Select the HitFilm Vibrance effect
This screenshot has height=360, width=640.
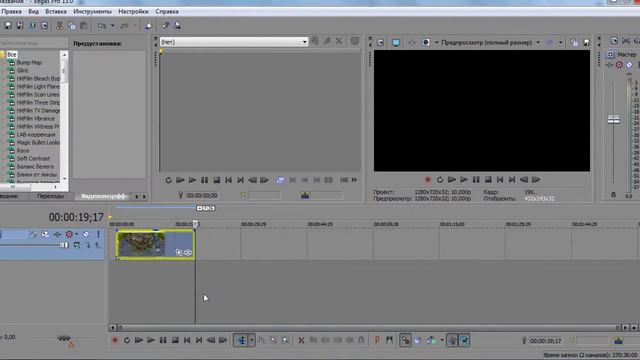click(x=36, y=118)
